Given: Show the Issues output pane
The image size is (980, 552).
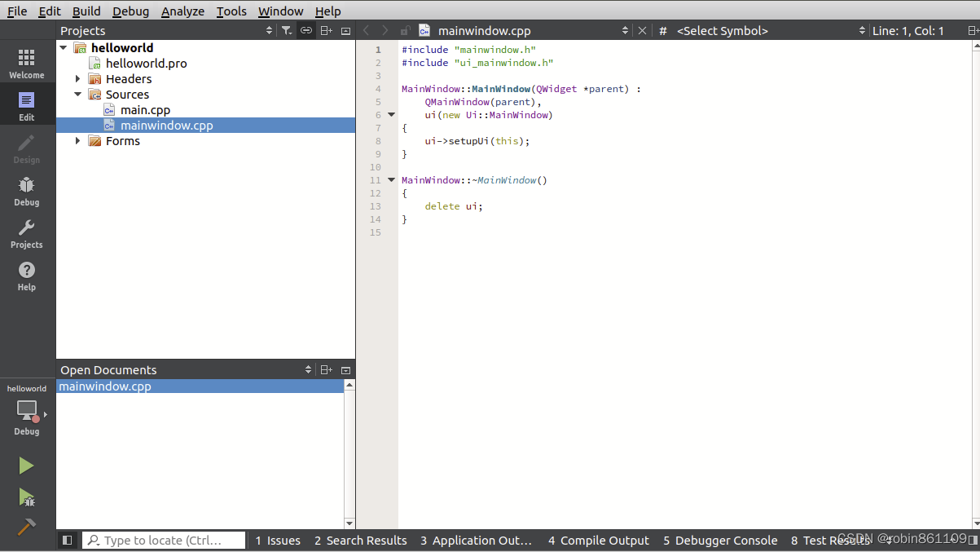Looking at the screenshot, I should (x=278, y=540).
